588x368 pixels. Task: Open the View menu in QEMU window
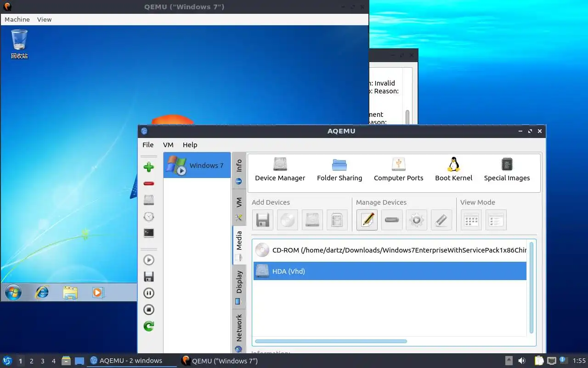pyautogui.click(x=45, y=19)
